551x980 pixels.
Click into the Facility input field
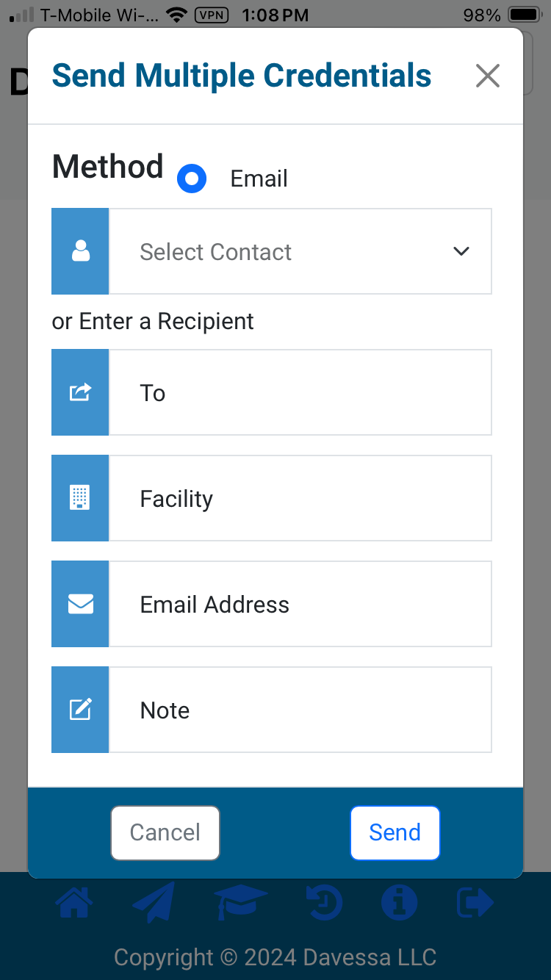(300, 498)
